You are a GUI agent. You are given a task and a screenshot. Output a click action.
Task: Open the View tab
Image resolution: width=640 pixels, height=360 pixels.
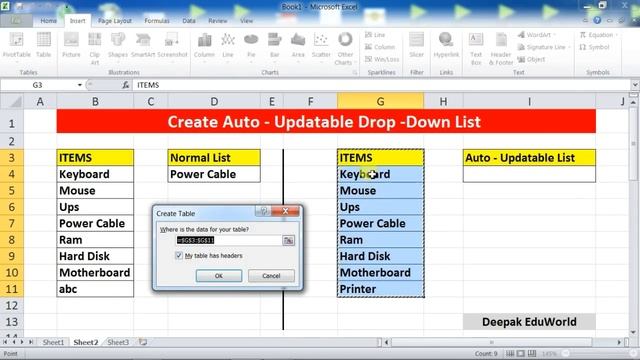247,21
